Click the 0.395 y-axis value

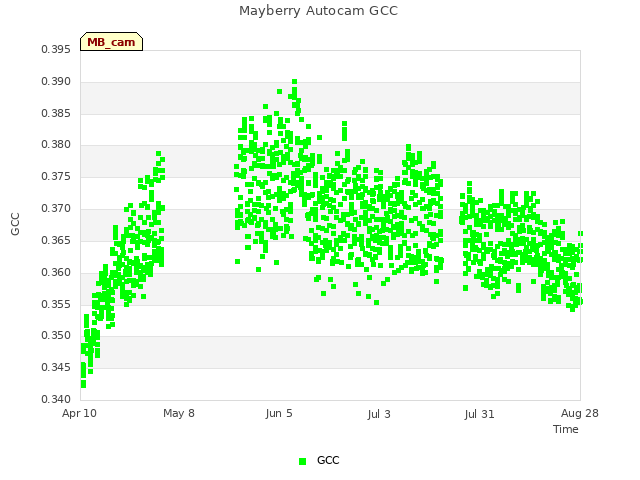point(56,50)
